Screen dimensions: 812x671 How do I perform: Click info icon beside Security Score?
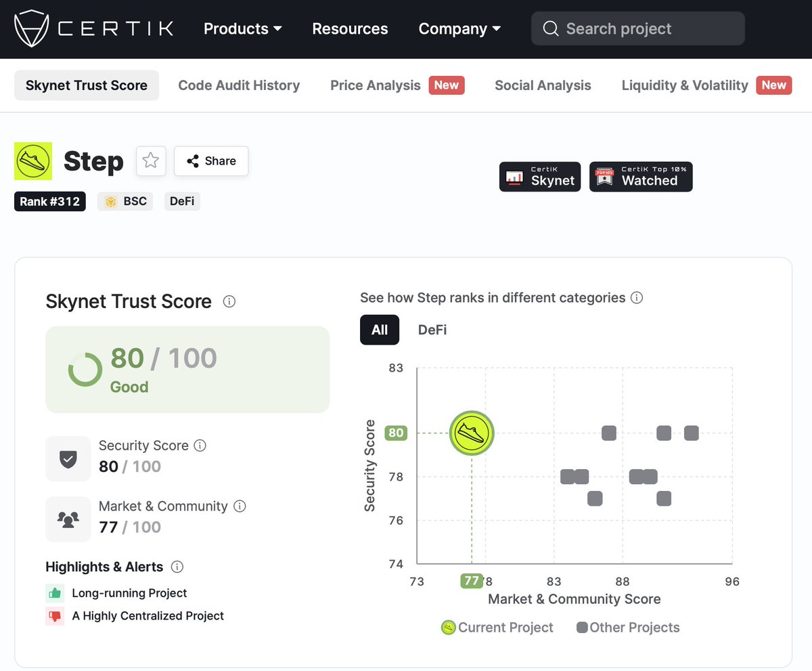(200, 446)
